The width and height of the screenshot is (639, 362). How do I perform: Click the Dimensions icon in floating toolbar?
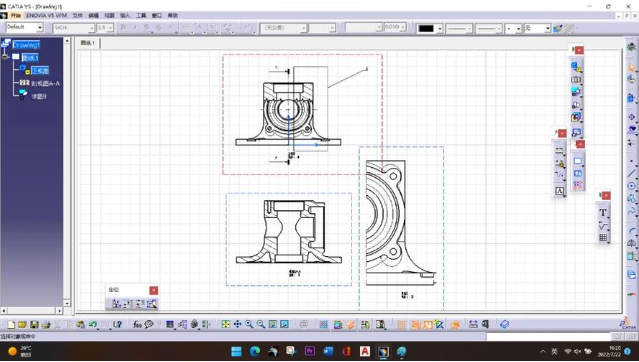click(559, 151)
